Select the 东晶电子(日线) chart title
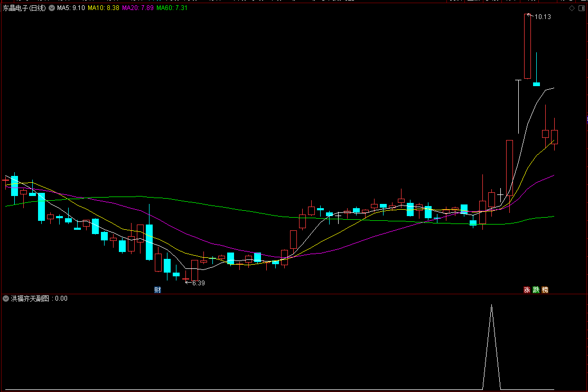This screenshot has width=588, height=392. point(24,8)
